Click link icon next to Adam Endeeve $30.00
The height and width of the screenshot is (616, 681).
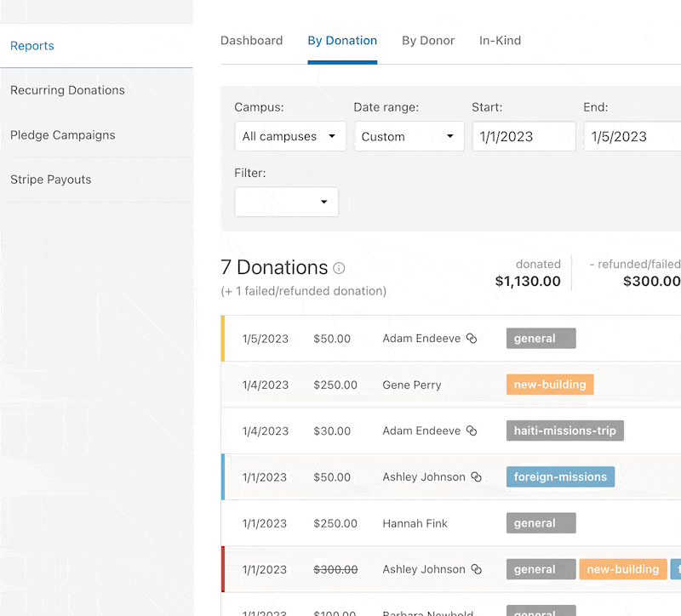click(x=472, y=431)
